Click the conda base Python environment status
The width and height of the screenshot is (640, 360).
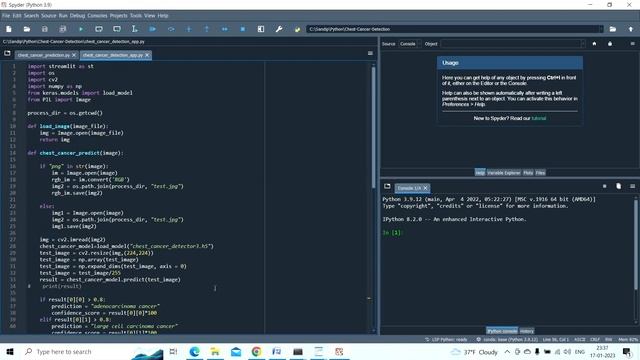coord(507,340)
